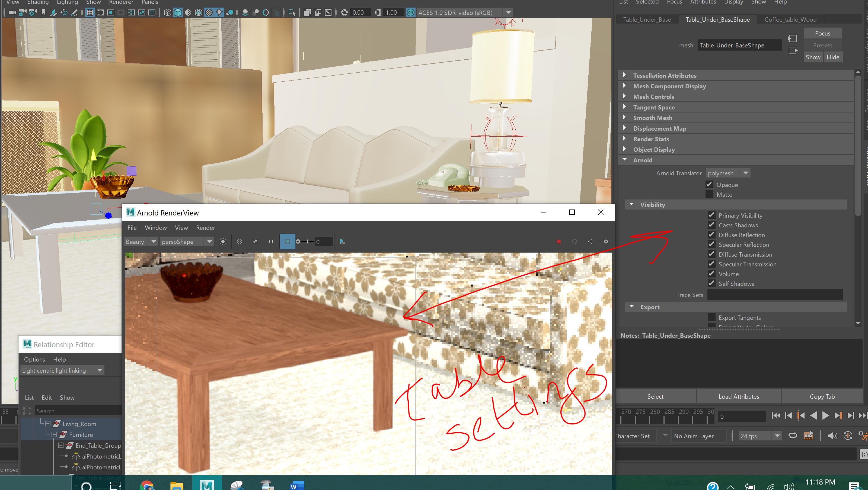Open the render log via LOG icon
Screen dimensions: 868x490
342,241
